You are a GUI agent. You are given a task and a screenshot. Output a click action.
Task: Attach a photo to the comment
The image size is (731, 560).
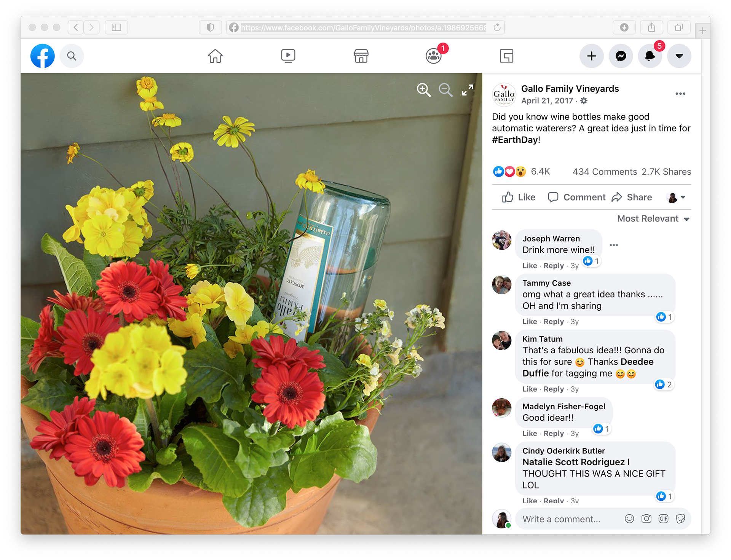(x=646, y=519)
